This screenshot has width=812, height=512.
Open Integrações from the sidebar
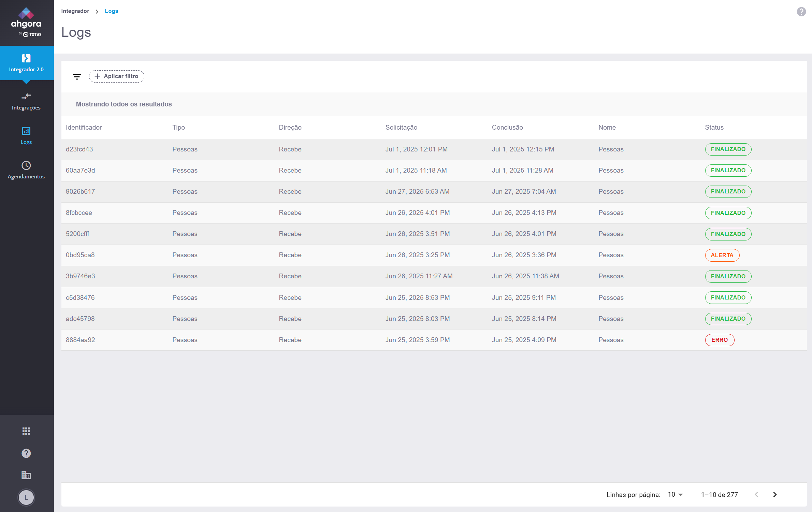26,101
